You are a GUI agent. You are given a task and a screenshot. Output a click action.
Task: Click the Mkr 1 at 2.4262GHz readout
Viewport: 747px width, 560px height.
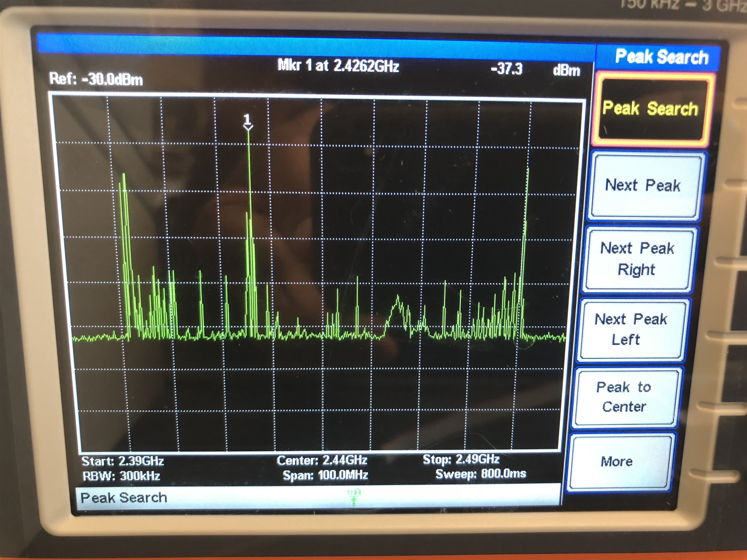coord(338,66)
